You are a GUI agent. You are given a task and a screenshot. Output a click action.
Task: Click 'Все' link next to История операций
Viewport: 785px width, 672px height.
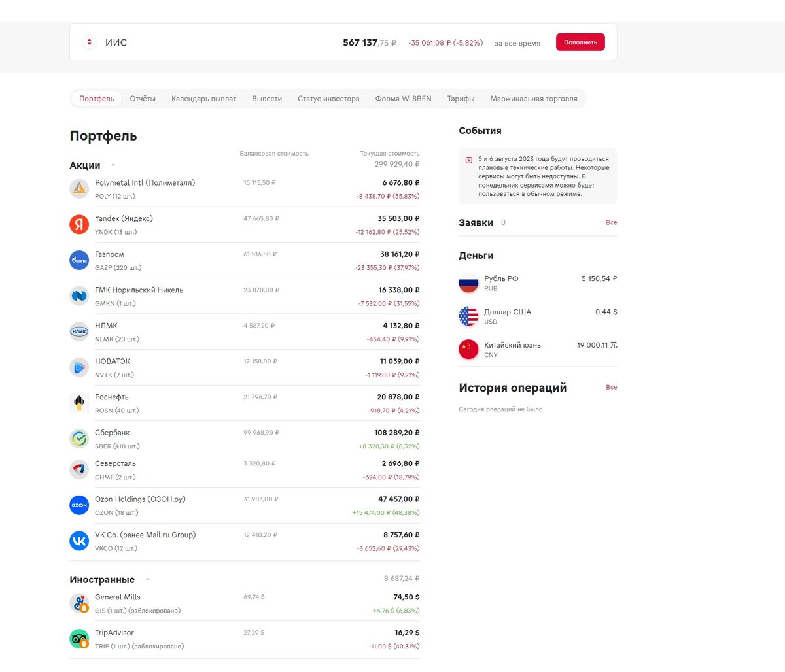[x=612, y=387]
